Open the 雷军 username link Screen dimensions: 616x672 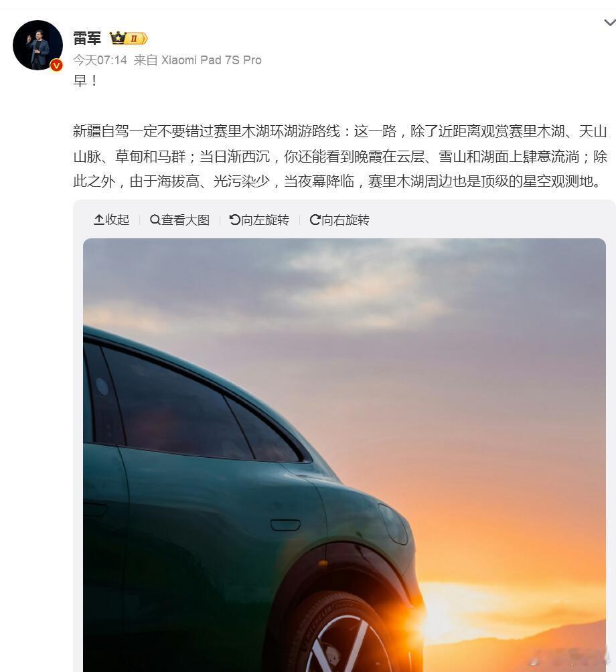87,38
